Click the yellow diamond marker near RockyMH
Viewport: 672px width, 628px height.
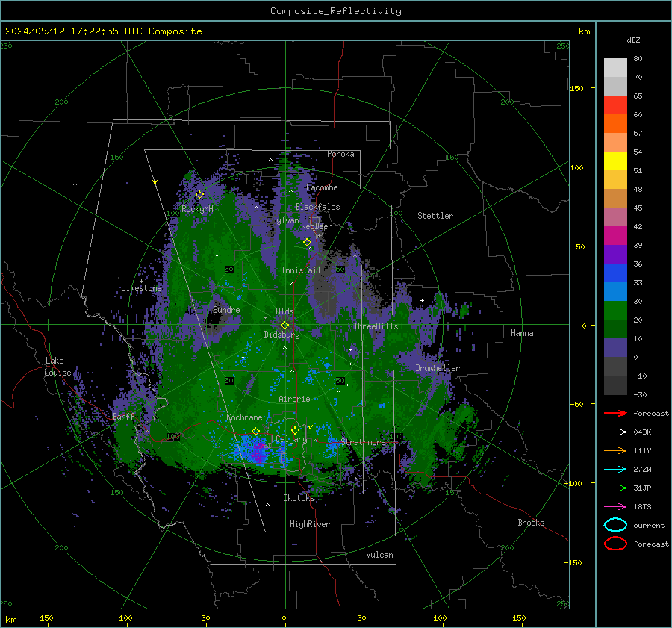[199, 195]
